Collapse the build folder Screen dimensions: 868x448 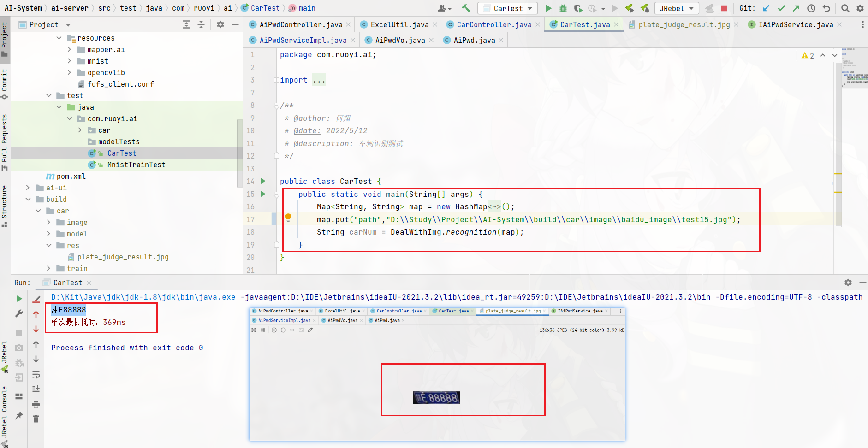pyautogui.click(x=28, y=199)
